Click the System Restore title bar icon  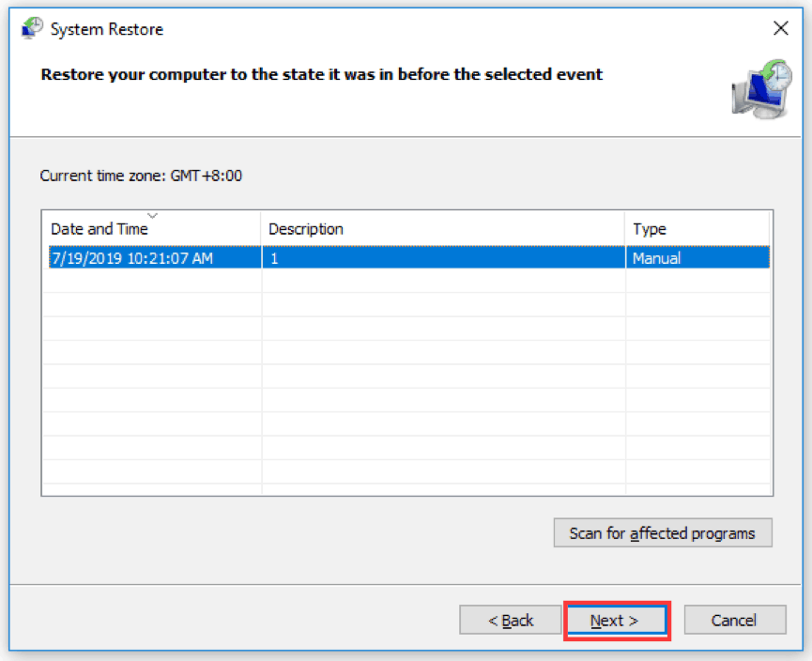(x=32, y=28)
